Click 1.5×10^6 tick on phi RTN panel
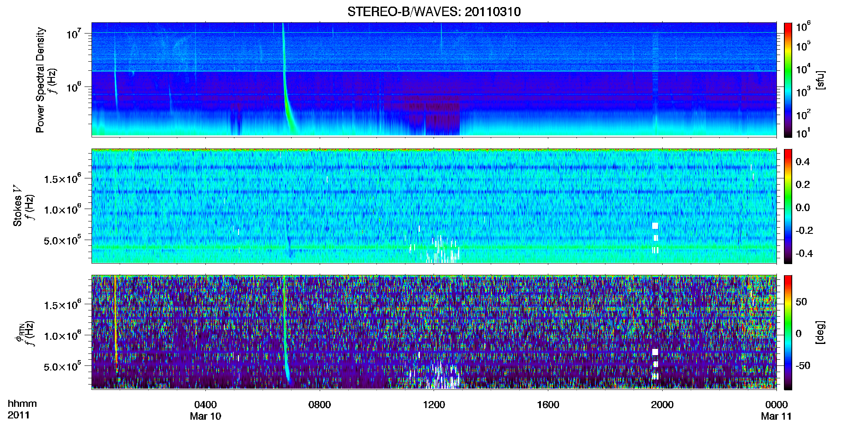 click(63, 305)
